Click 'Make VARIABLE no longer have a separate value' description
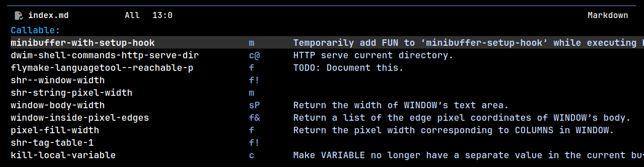The width and height of the screenshot is (644, 167). pyautogui.click(x=469, y=155)
